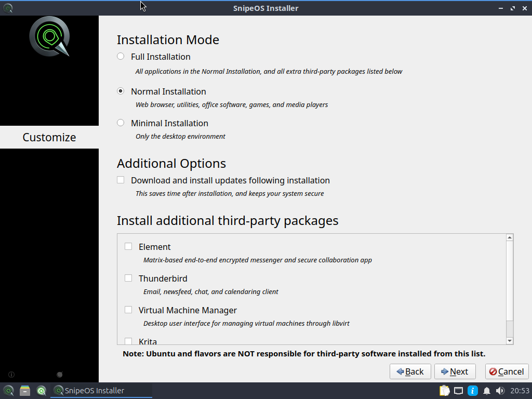
Task: Check the Thunderbird package checkbox
Action: click(x=128, y=278)
